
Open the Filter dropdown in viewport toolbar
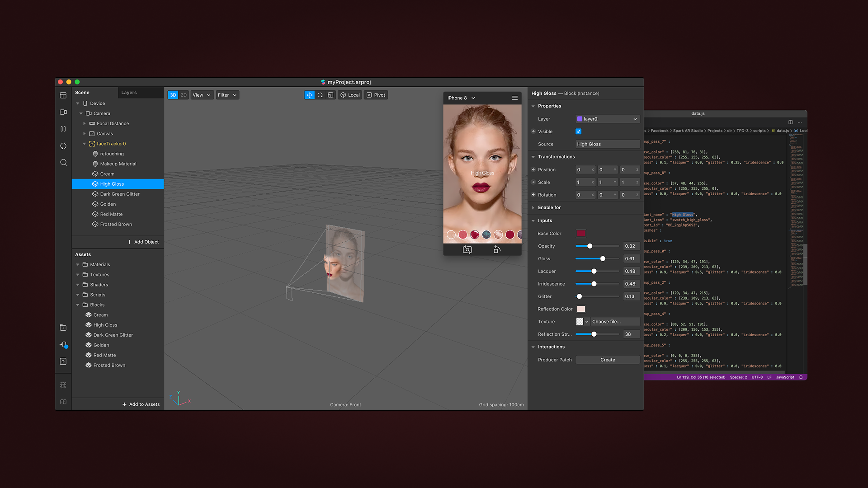[227, 95]
